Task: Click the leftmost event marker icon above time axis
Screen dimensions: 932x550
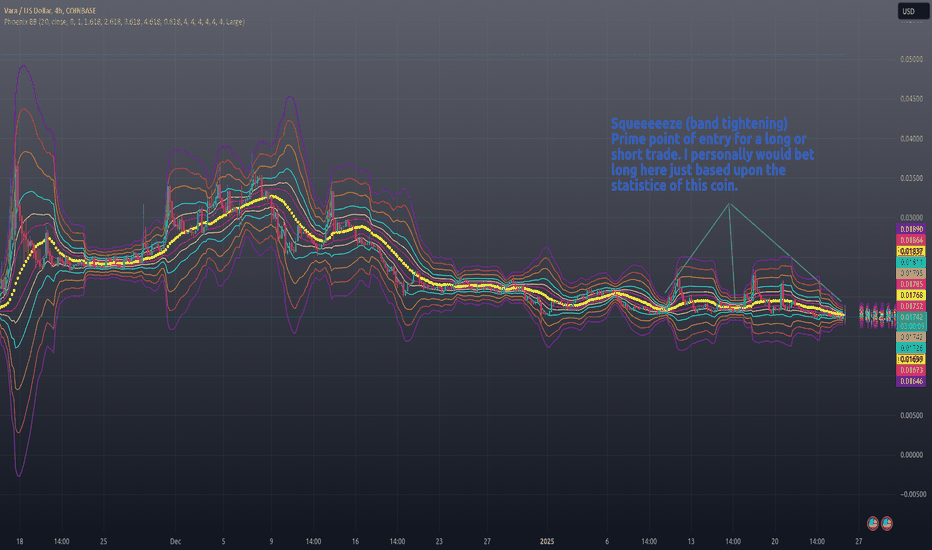Action: [x=873, y=523]
